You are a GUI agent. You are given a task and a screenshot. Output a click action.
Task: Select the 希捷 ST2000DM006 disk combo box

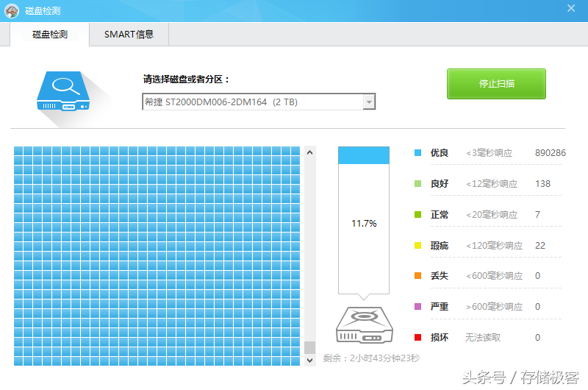(259, 102)
